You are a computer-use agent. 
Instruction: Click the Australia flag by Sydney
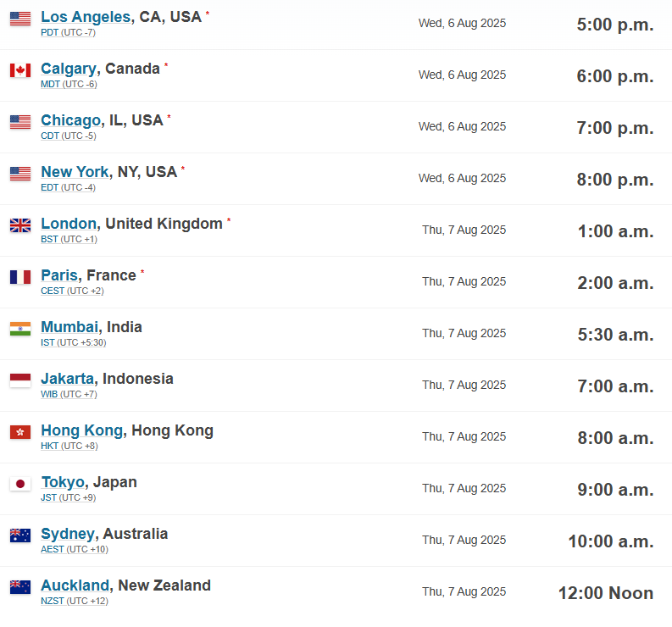(20, 535)
